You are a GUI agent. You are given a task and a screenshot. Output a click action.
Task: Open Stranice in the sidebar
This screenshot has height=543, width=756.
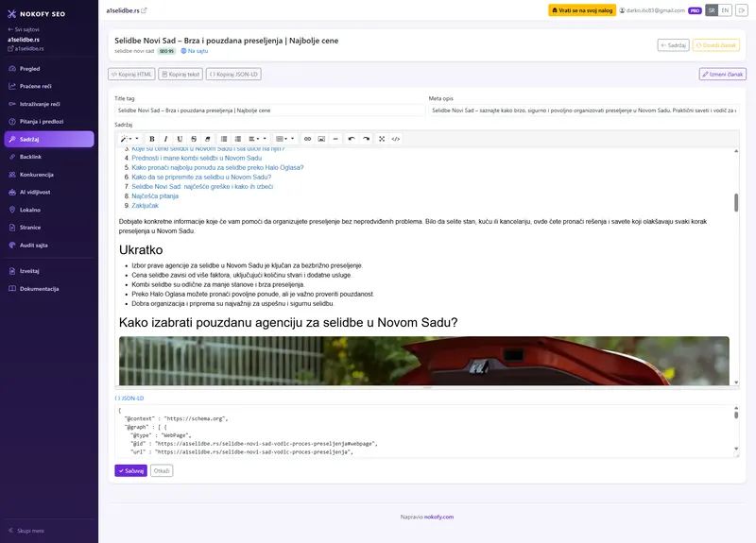coord(49,228)
